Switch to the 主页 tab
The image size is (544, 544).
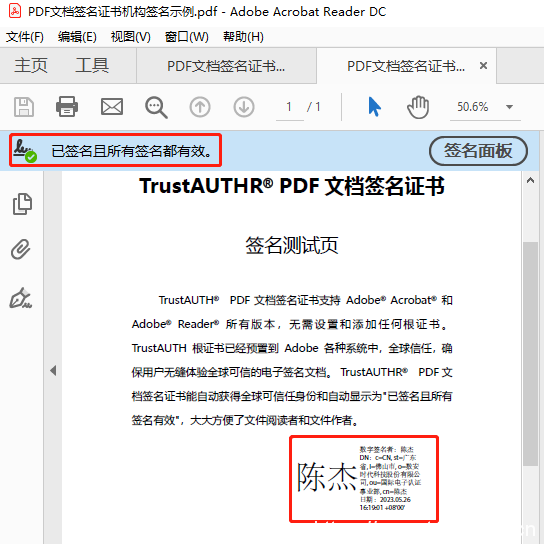tap(31, 66)
